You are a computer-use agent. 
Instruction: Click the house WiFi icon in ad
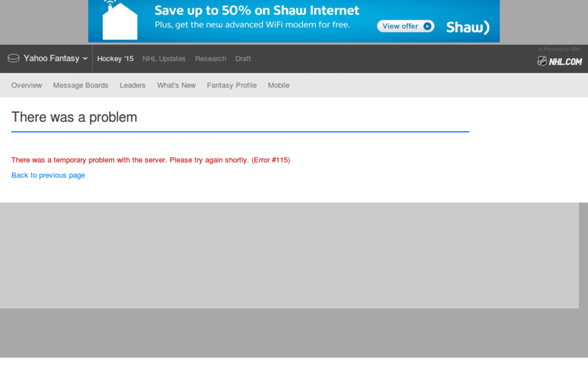click(x=119, y=20)
